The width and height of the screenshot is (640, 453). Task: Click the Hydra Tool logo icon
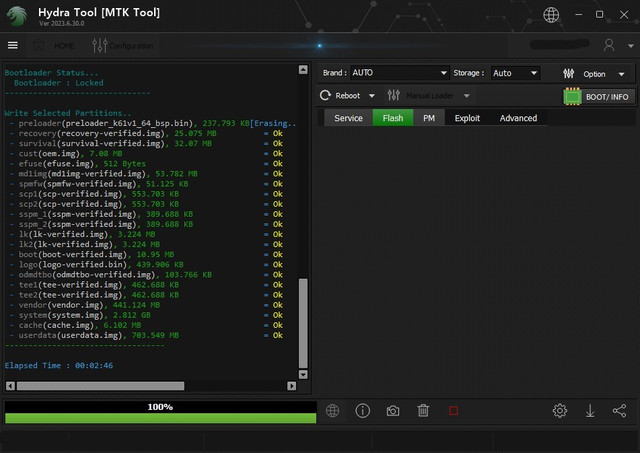point(17,16)
